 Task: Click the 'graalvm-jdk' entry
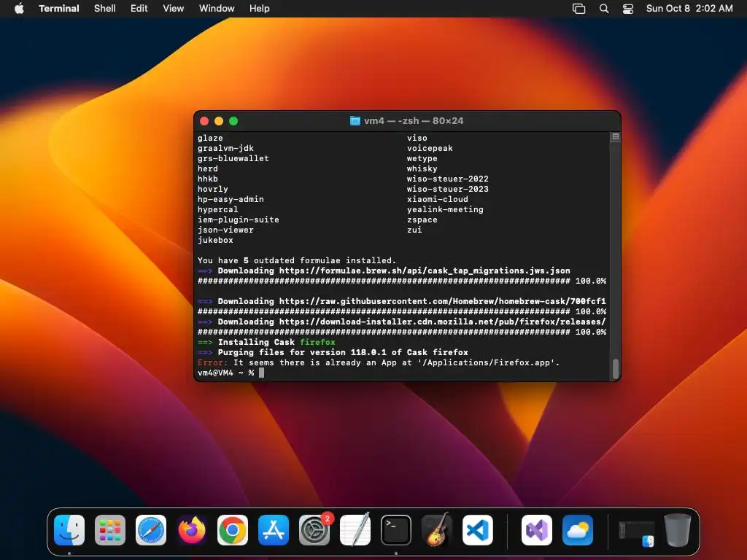tap(226, 149)
